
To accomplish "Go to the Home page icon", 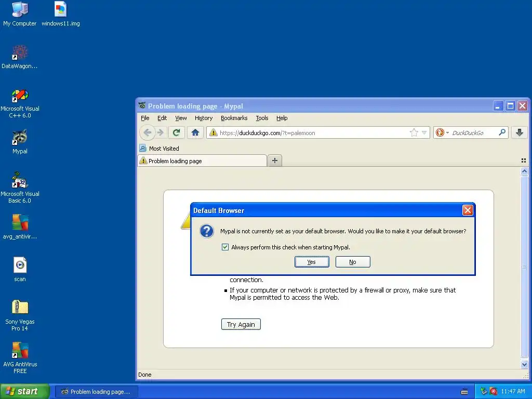I will click(x=195, y=132).
